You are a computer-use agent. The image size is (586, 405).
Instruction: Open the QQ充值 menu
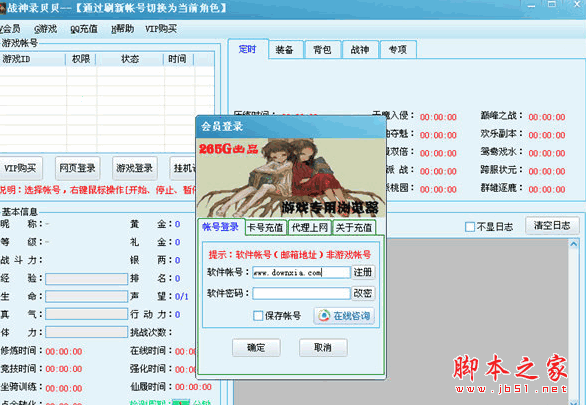[x=84, y=29]
